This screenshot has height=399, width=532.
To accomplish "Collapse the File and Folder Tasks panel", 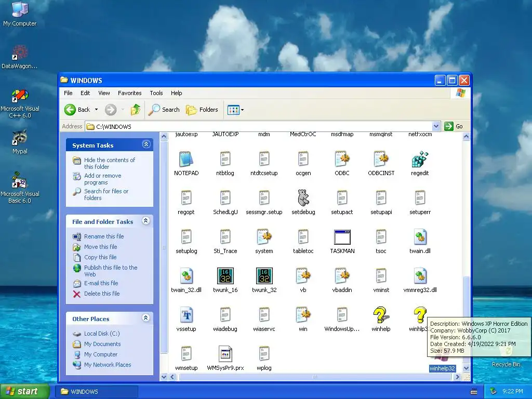I will pos(146,221).
